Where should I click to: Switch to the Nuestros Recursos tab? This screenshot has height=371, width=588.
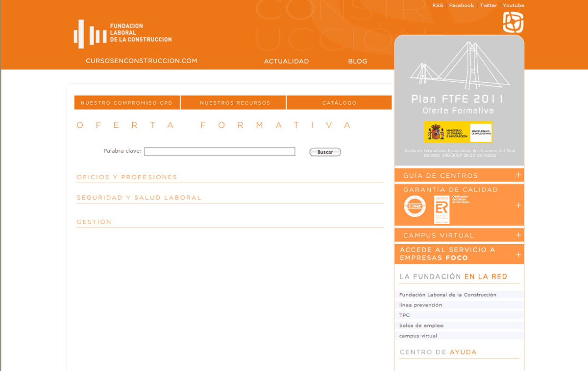(x=235, y=103)
